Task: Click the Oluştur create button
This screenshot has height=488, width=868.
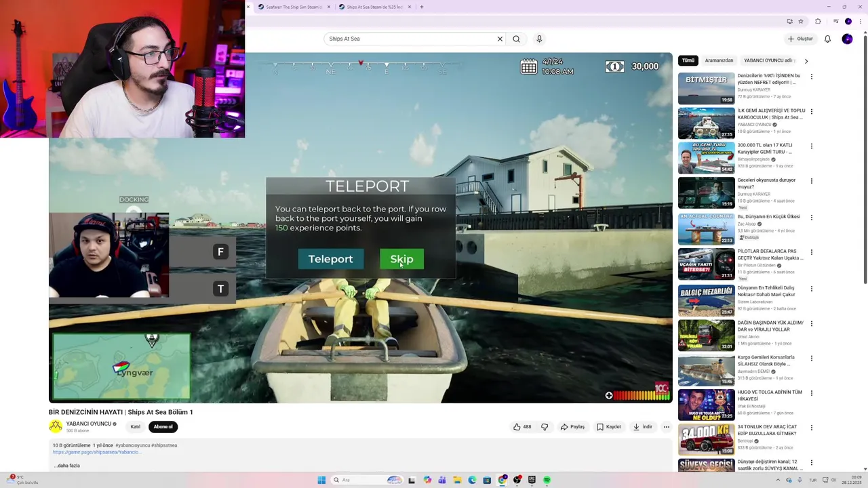Action: coord(800,39)
